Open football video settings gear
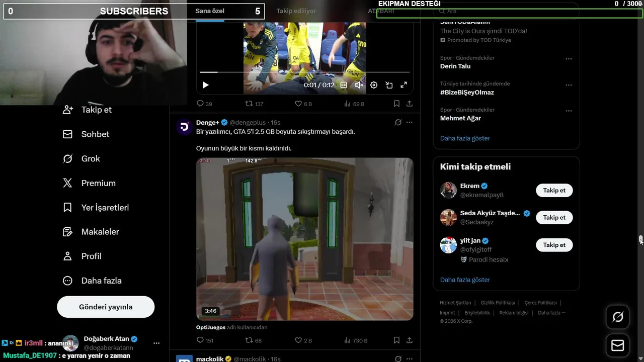Image resolution: width=644 pixels, height=362 pixels. click(374, 85)
